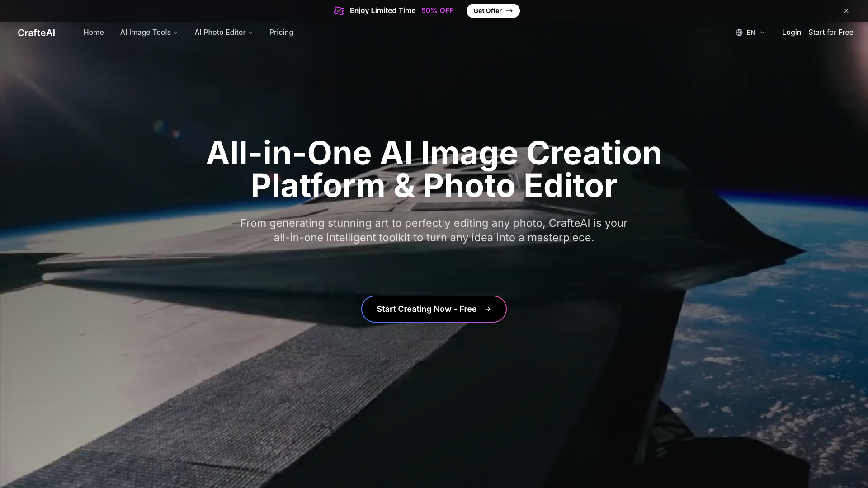Click the purple coupon ticket icon
Viewport: 868px width, 488px height.
click(x=339, y=11)
